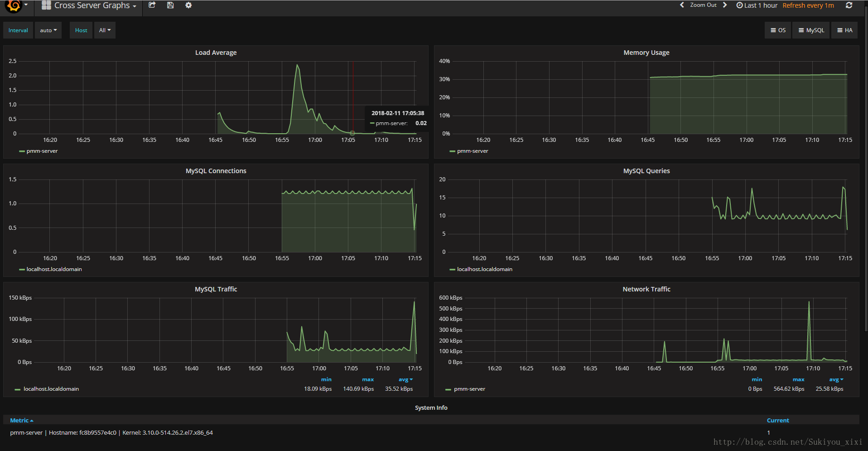This screenshot has width=868, height=451.
Task: Toggle localhost.localdomain in MySQL Queries legend
Action: point(485,269)
